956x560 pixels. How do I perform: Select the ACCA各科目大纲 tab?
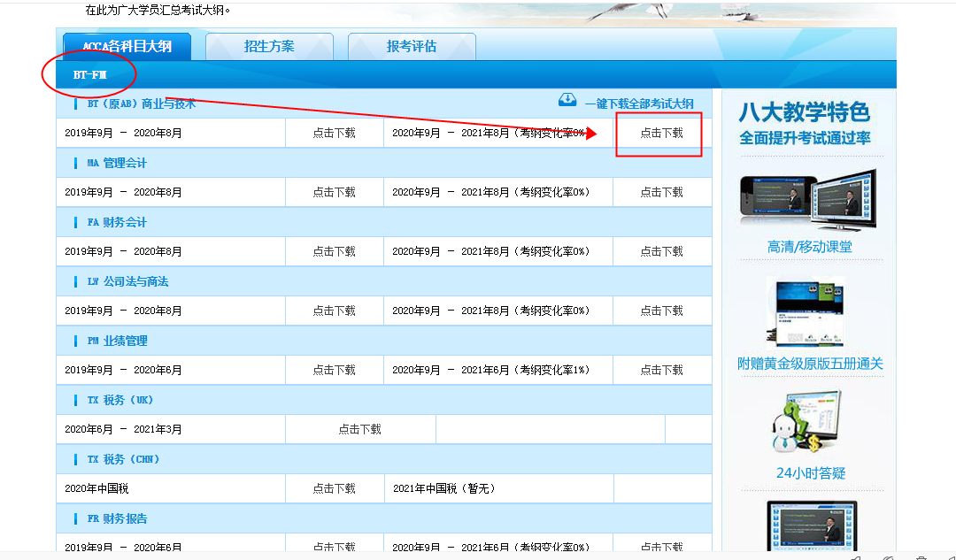(x=127, y=47)
